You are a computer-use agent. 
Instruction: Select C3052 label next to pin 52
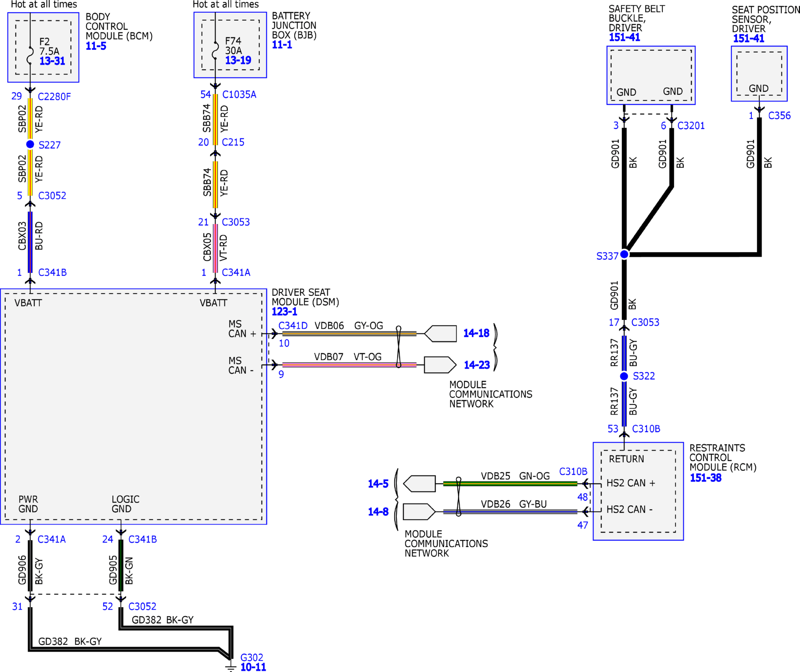point(142,607)
